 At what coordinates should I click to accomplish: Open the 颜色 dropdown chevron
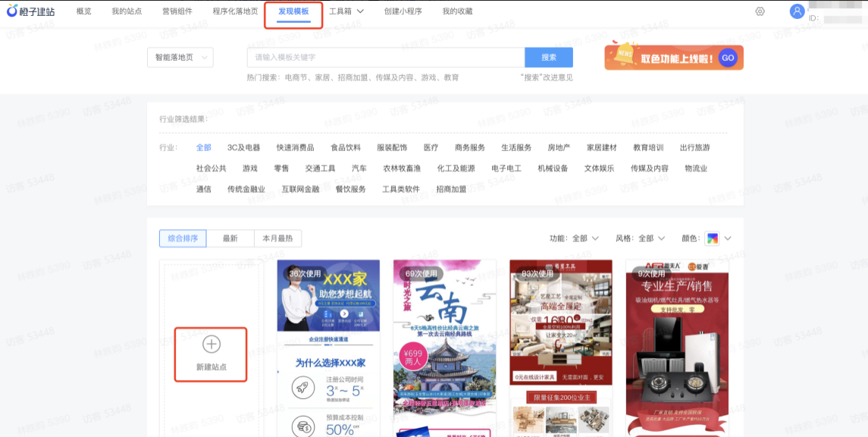(726, 237)
